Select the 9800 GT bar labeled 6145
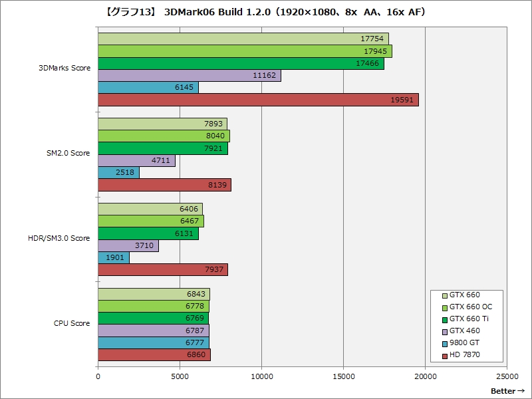Image resolution: width=532 pixels, height=399 pixels. pos(148,88)
